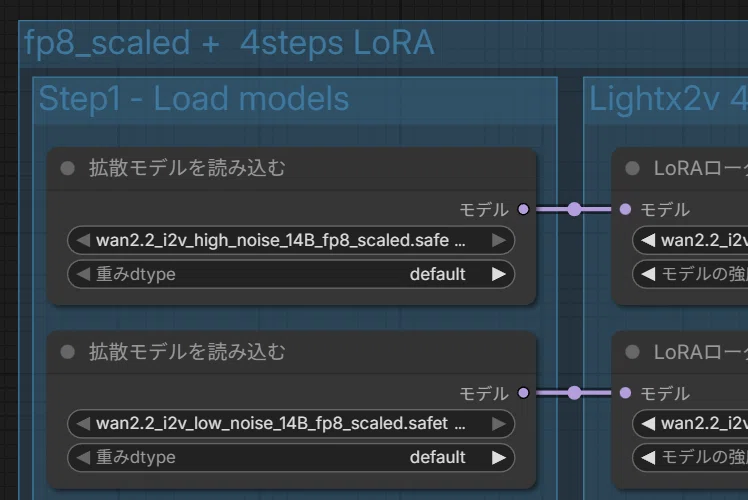The height and width of the screenshot is (500, 748).
Task: Click モデル output slot of high_noise loader
Action: click(523, 209)
